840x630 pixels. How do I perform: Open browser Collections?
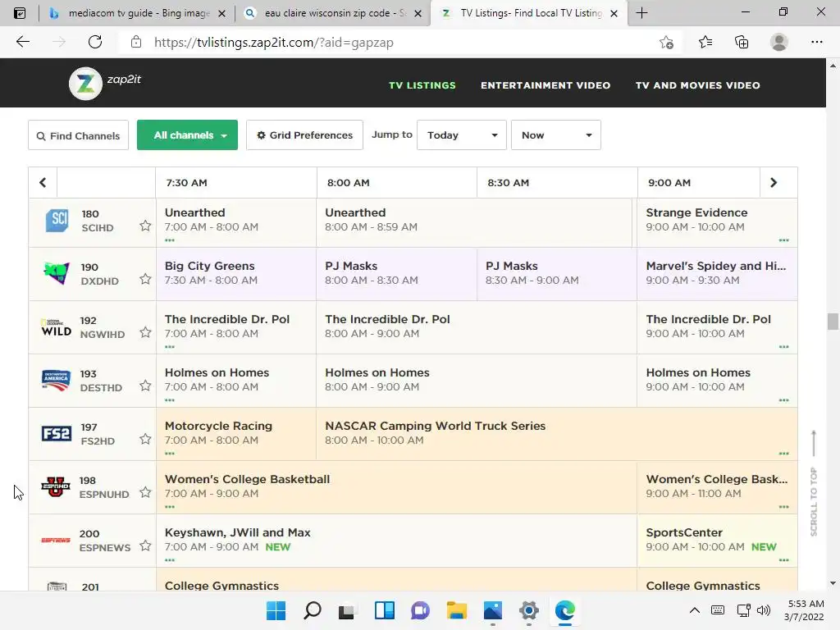tap(742, 42)
